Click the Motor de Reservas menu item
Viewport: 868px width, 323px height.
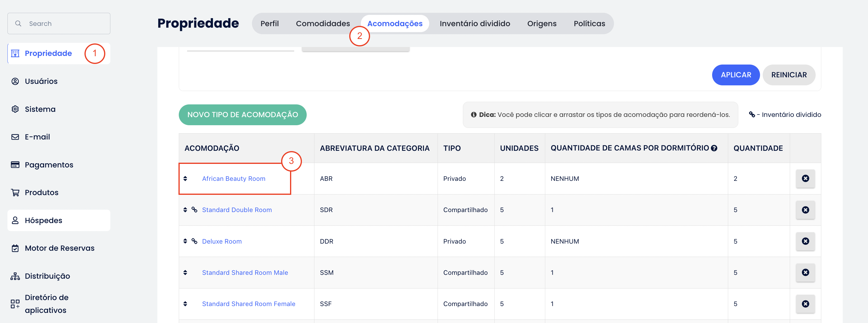click(x=59, y=248)
